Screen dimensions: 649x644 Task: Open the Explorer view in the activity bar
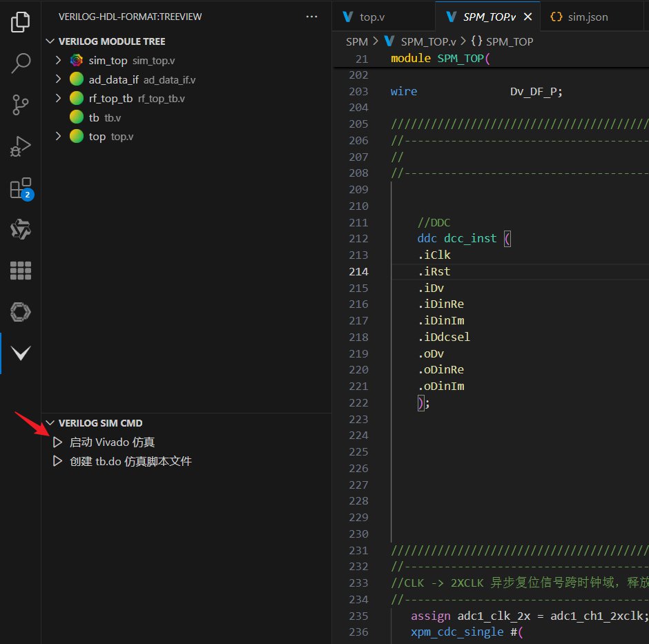[21, 21]
